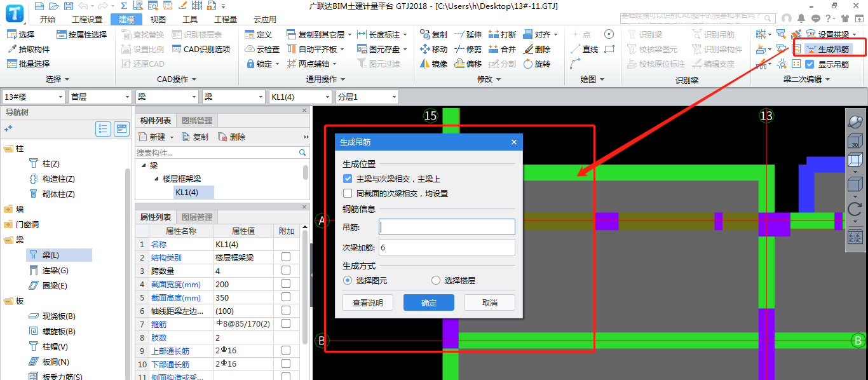Expand the 新建 dropdown in component list

[172, 137]
